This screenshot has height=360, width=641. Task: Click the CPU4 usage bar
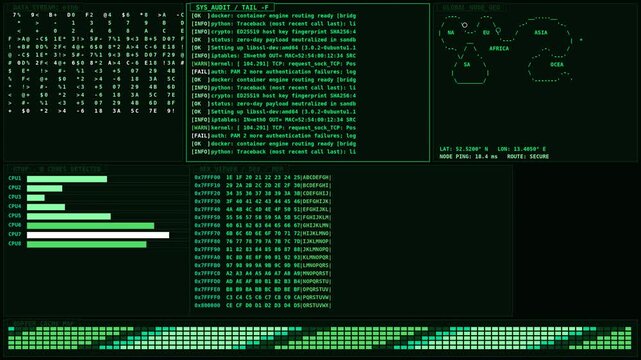click(x=46, y=207)
